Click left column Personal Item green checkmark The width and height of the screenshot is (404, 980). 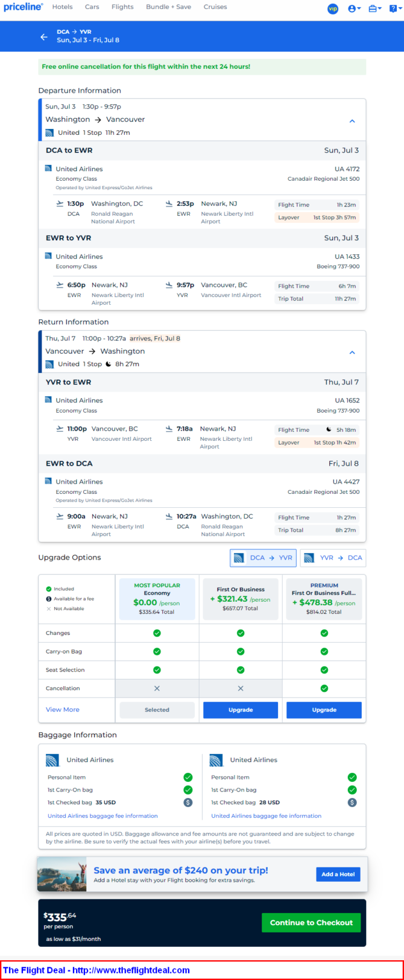point(188,777)
